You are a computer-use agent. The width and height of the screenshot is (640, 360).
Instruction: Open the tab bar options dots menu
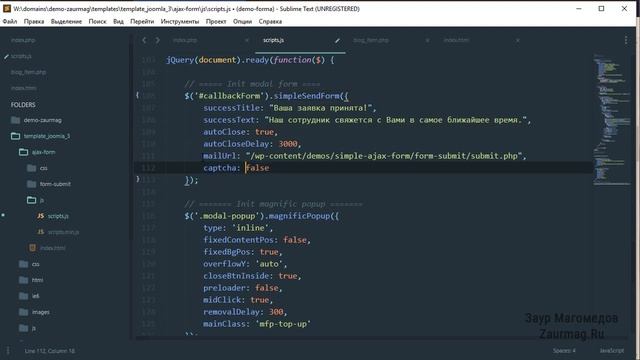(x=626, y=40)
